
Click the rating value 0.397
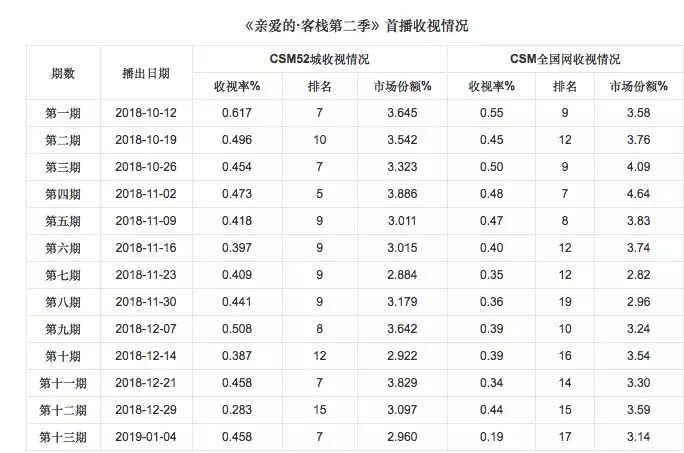[x=237, y=248]
